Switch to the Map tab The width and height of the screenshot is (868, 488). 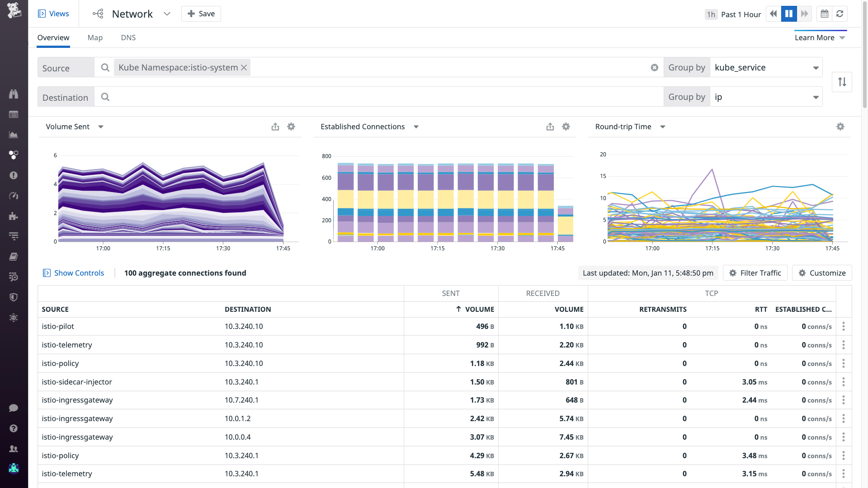(x=95, y=38)
